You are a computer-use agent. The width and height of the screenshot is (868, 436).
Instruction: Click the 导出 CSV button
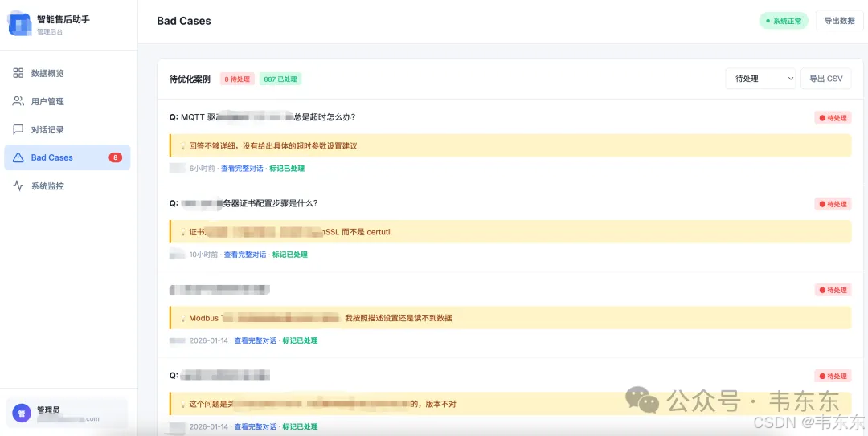(x=826, y=79)
